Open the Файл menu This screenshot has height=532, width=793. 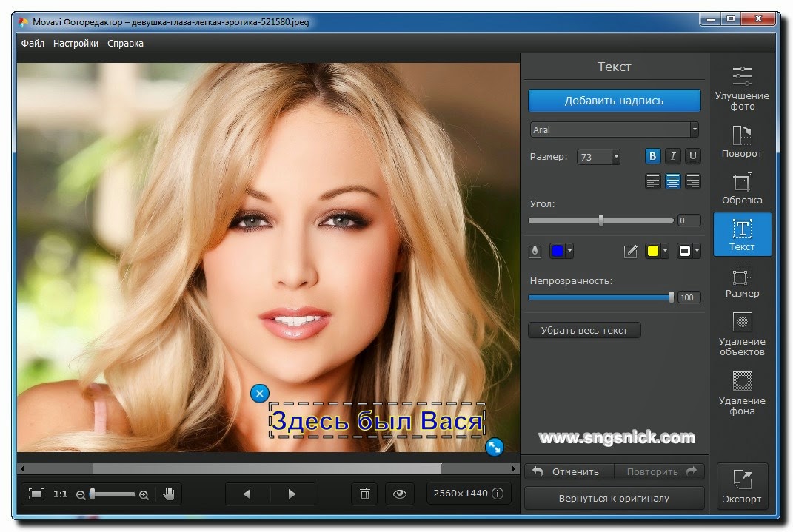click(33, 43)
